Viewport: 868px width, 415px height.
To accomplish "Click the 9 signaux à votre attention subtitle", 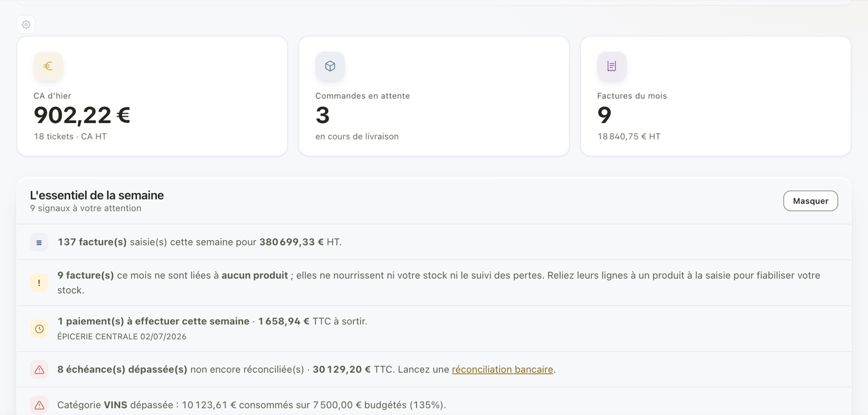I will [x=86, y=208].
